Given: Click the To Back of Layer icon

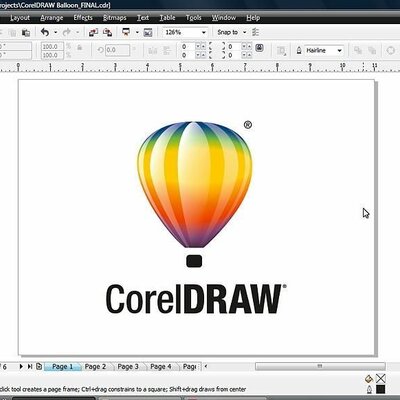Looking at the screenshot, I should pos(372,50).
